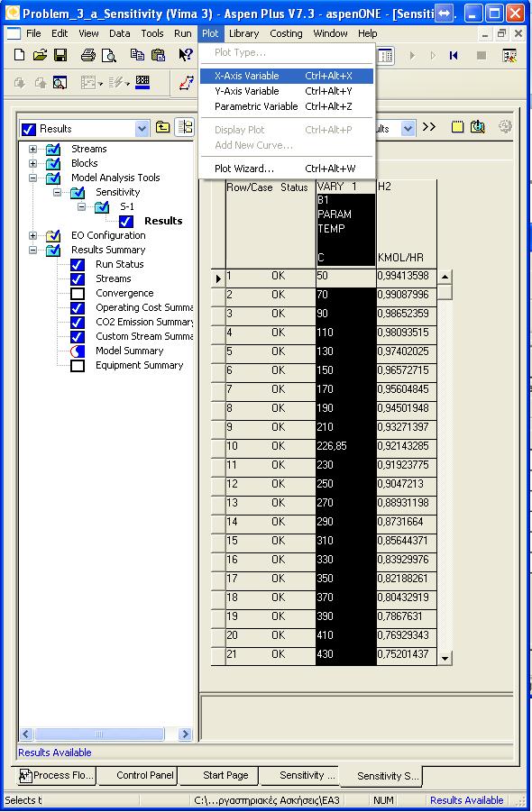Open a file via folder icon
The height and width of the screenshot is (812, 532).
coord(40,55)
